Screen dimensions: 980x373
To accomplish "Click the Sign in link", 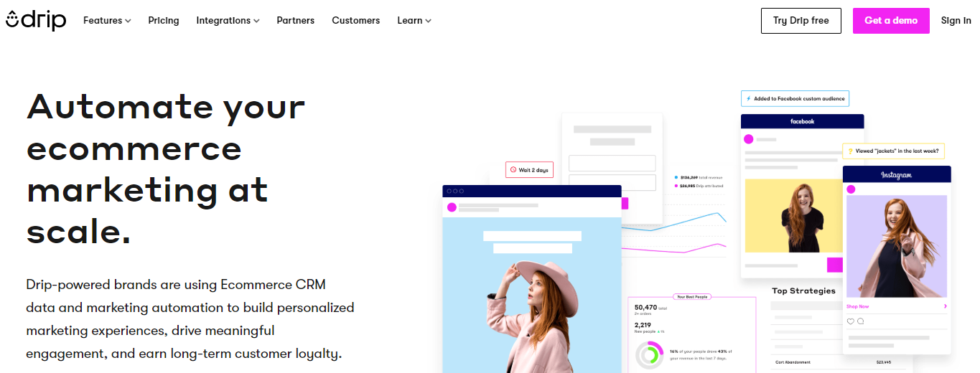I will pos(956,21).
